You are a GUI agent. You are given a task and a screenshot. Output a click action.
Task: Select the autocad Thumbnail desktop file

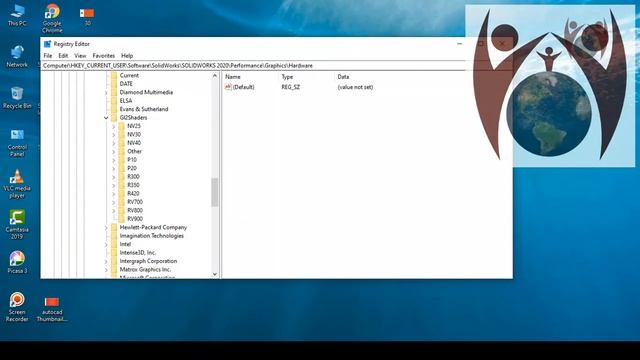point(52,309)
